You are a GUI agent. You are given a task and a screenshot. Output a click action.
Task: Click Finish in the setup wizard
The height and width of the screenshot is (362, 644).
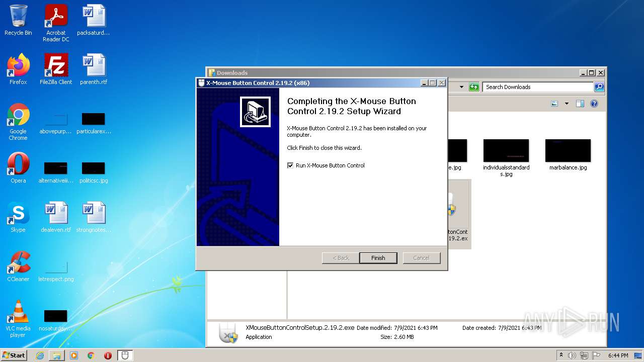tap(378, 258)
